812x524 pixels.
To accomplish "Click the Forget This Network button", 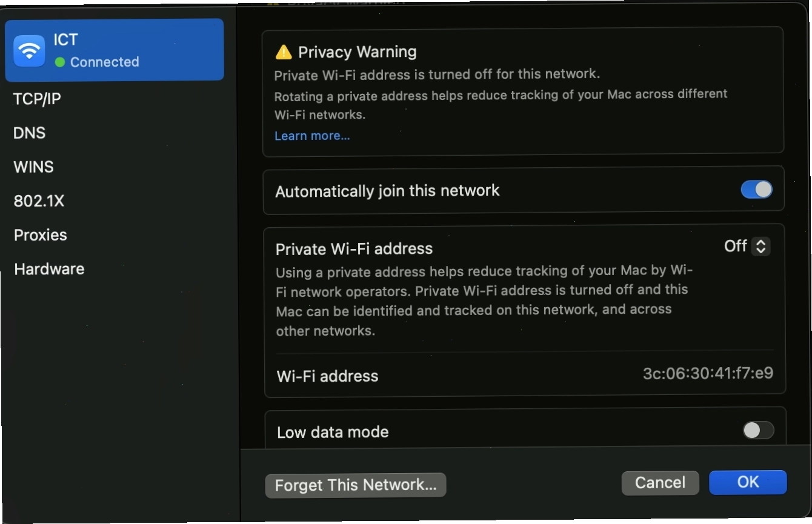I will point(356,485).
